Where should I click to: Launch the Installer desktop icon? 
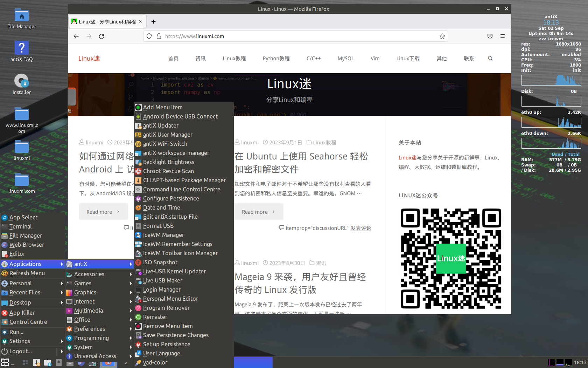point(22,84)
